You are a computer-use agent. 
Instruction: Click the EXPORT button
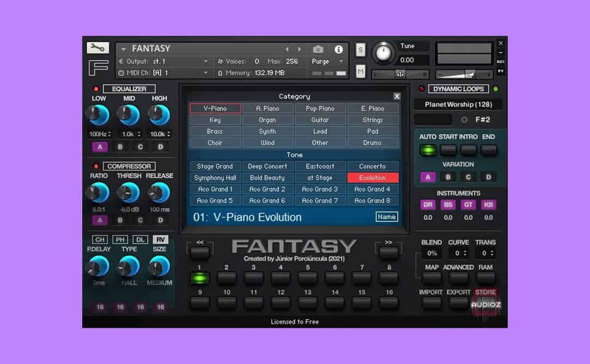(458, 302)
